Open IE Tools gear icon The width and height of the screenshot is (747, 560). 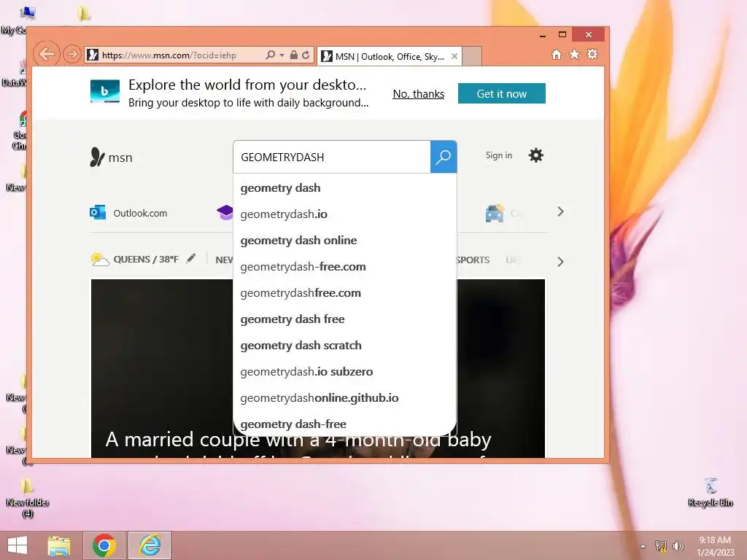coord(592,55)
